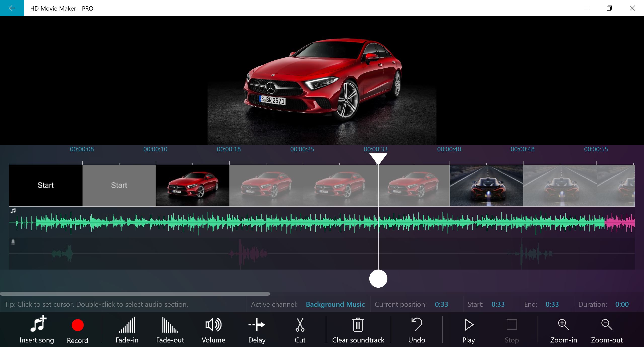The height and width of the screenshot is (347, 644).
Task: Click the pink voice recording waveform
Action: click(248, 253)
